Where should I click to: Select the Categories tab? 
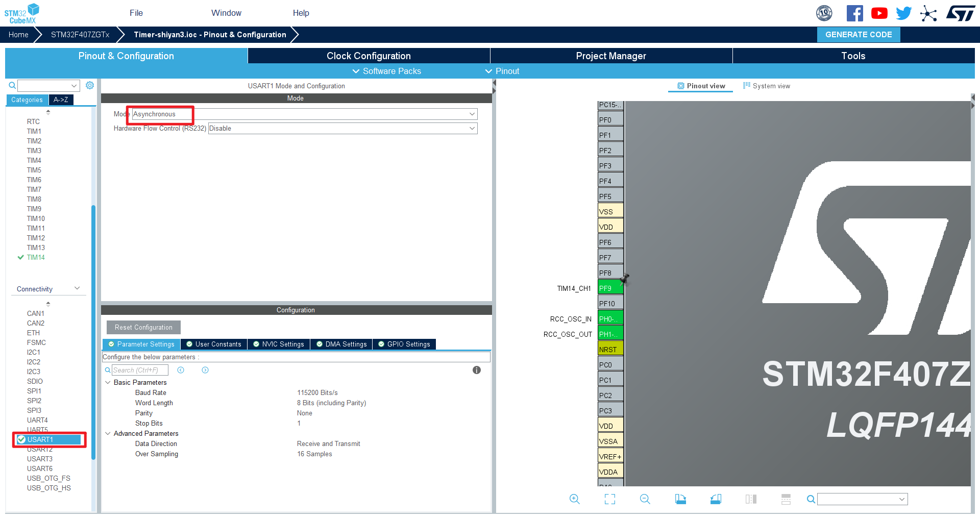(27, 100)
